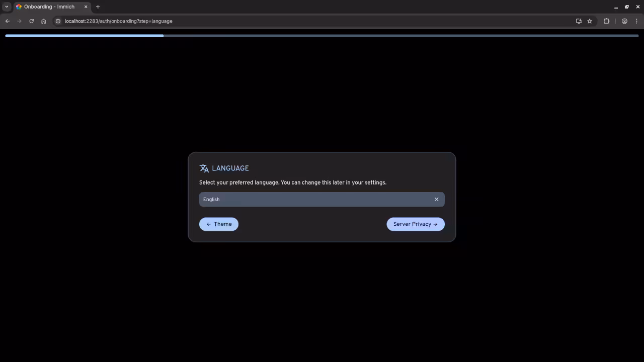Go back to the Theme step

point(219,224)
